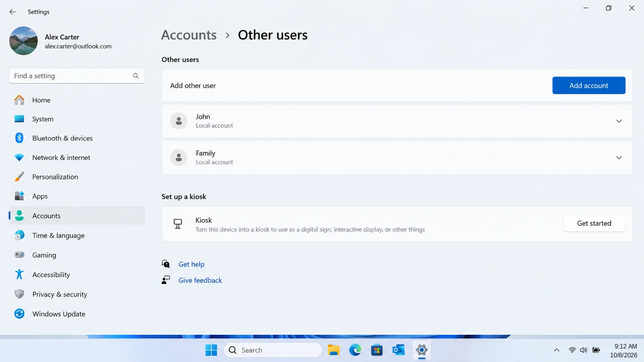The width and height of the screenshot is (644, 362).
Task: Click the Privacy & security shield icon
Action: point(19,294)
